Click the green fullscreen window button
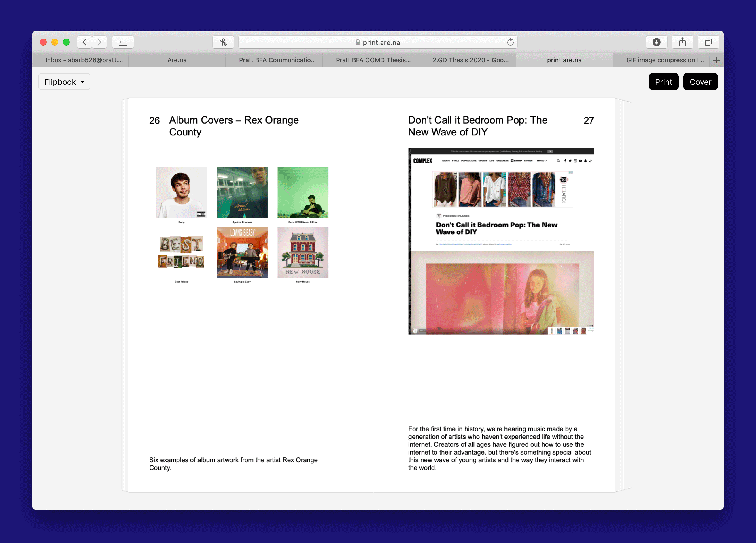This screenshot has height=543, width=756. pos(66,42)
